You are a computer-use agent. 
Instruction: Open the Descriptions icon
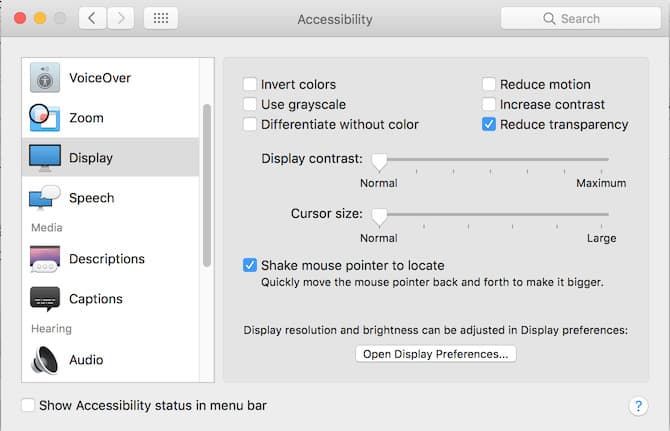coord(45,259)
